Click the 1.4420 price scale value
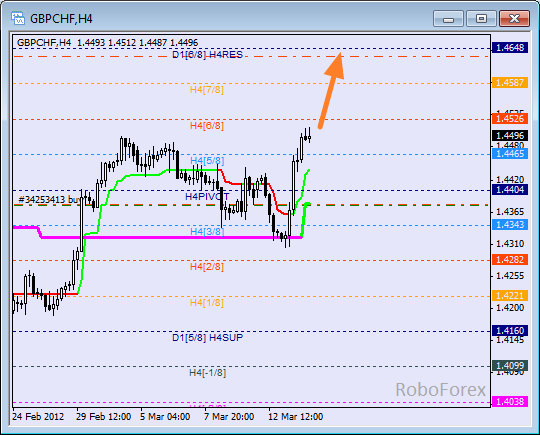Image resolution: width=540 pixels, height=435 pixels. tap(510, 179)
